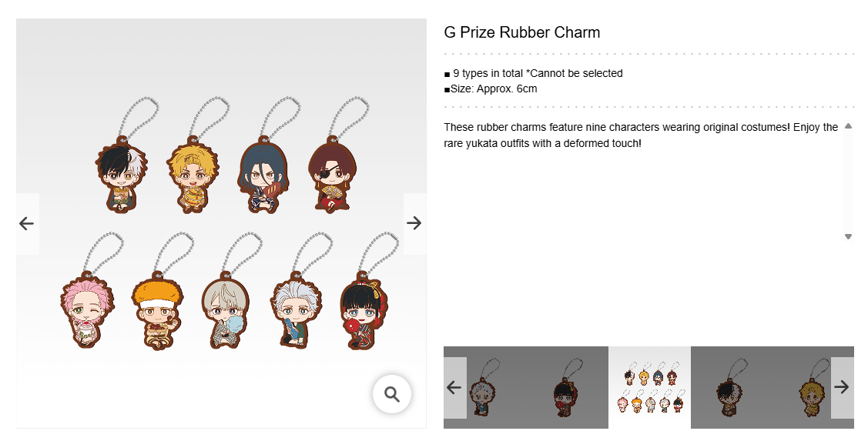Image resolution: width=868 pixels, height=441 pixels.
Task: Click thumbnail strip left arrow
Action: (454, 387)
